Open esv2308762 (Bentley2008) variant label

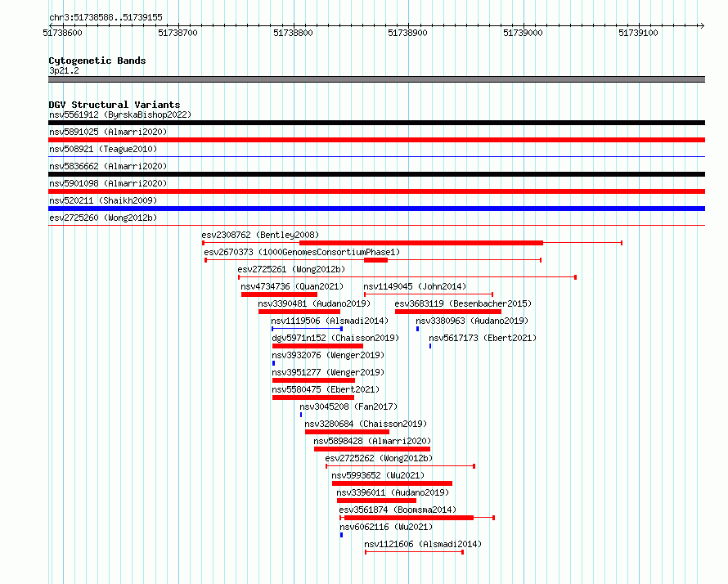(x=260, y=235)
